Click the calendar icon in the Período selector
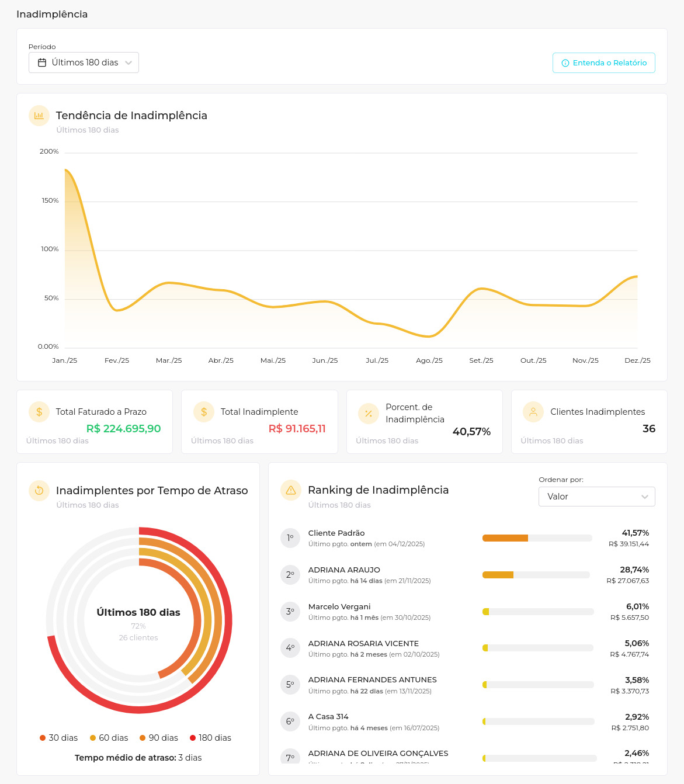 point(42,63)
